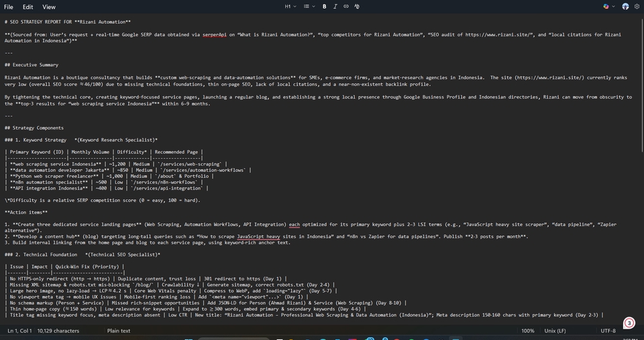Click the '## Executive Summary' heading

[x=32, y=65]
